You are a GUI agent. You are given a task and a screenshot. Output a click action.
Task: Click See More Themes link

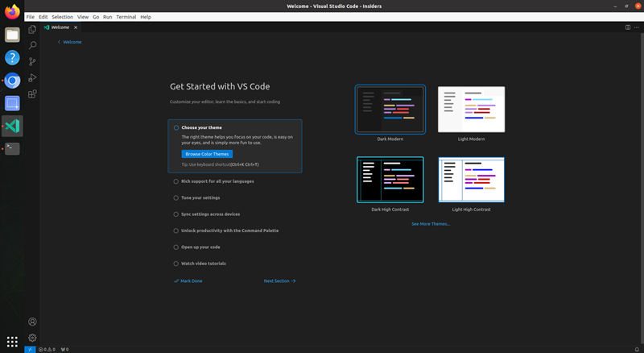pos(431,224)
